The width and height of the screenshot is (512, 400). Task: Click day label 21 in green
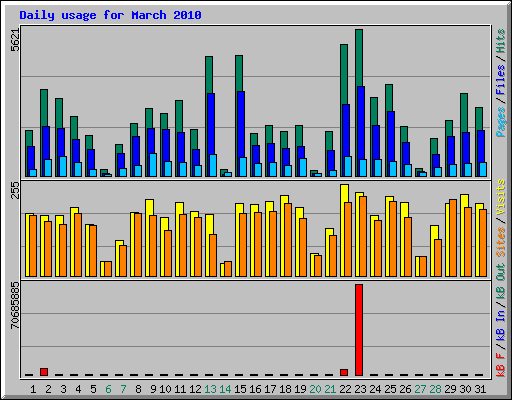pos(331,389)
